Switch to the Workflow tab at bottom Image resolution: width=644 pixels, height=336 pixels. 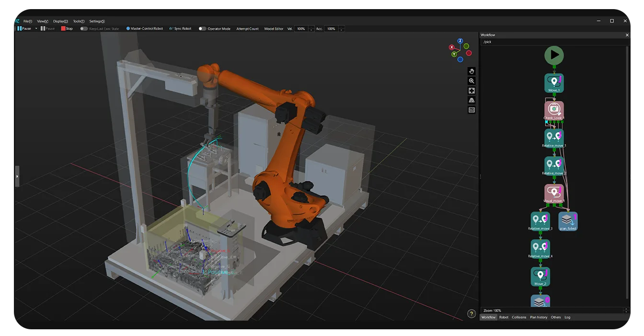pos(488,317)
